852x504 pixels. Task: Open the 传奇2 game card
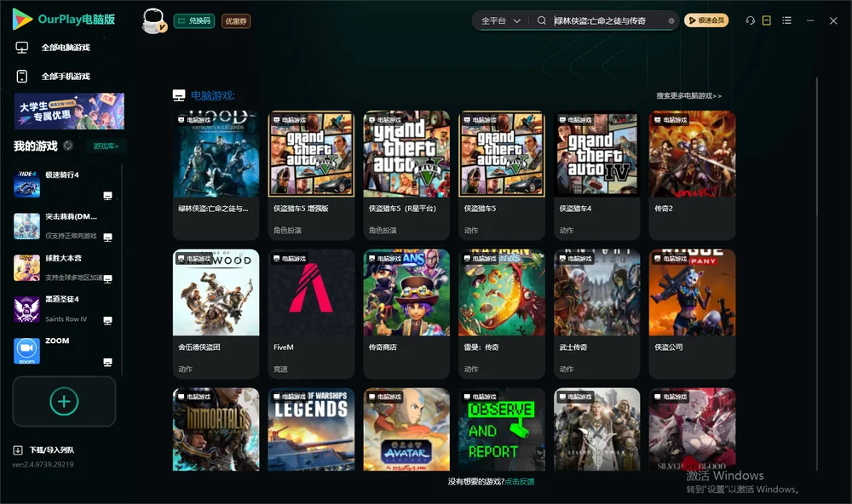coord(692,175)
